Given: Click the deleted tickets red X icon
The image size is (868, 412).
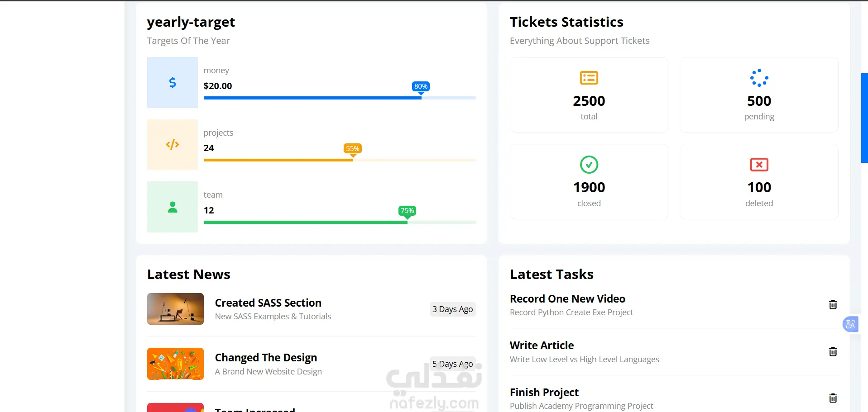Looking at the screenshot, I should click(x=759, y=165).
